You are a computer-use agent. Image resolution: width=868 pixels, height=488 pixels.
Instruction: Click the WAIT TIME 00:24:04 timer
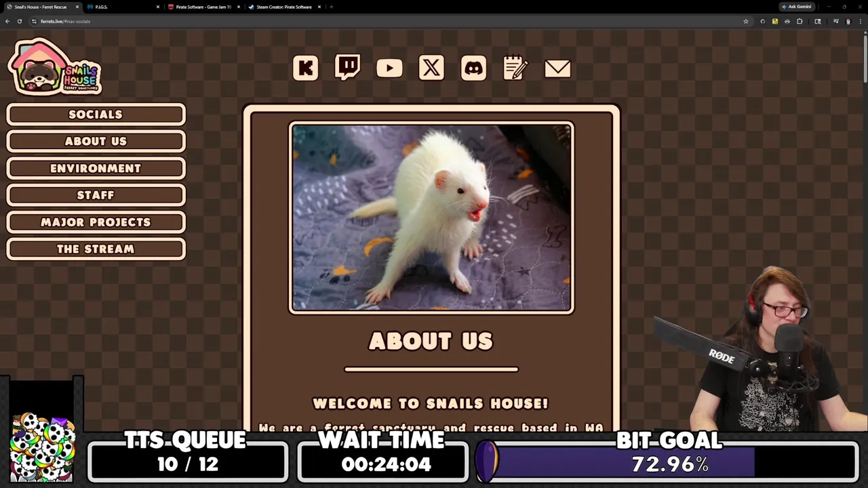coord(383,457)
